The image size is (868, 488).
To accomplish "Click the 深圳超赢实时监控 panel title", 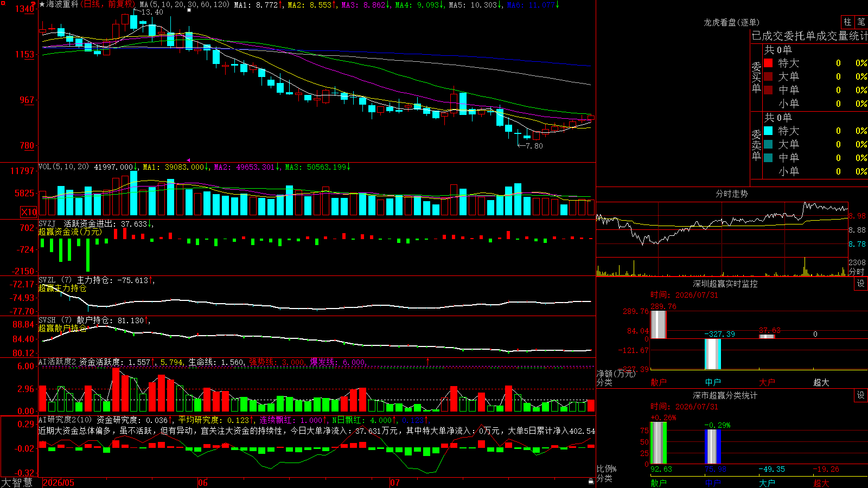I will pos(725,284).
